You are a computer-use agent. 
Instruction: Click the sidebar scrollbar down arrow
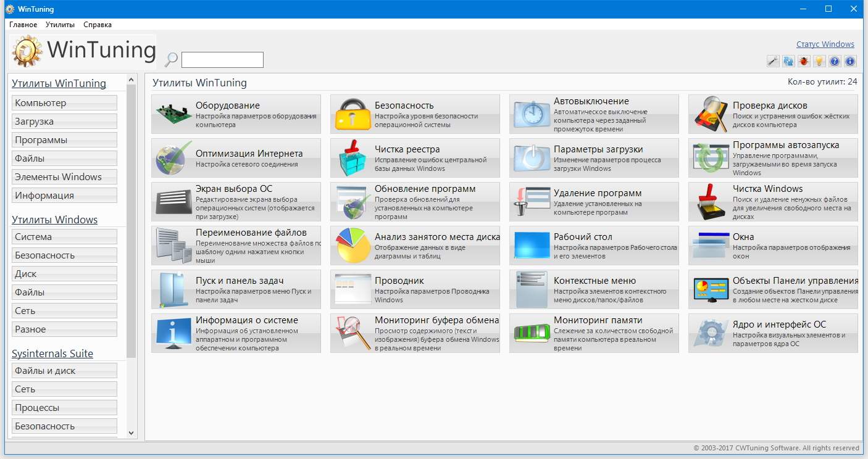(131, 434)
